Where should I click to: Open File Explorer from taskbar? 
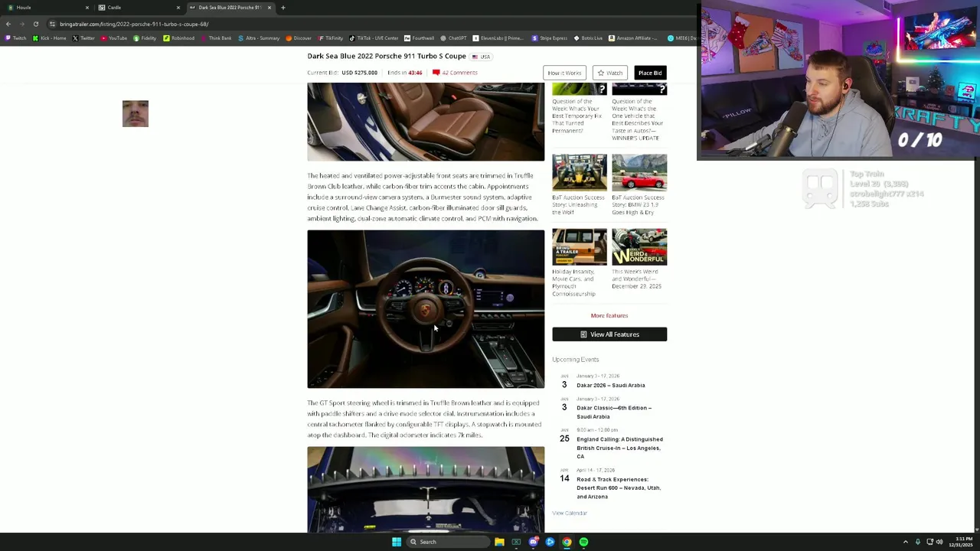click(499, 542)
